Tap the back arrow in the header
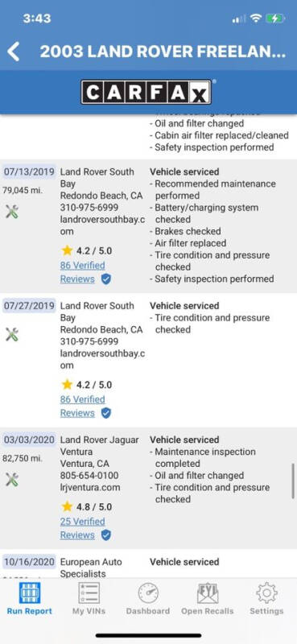Viewport: 297px width, 644px height. [x=13, y=52]
